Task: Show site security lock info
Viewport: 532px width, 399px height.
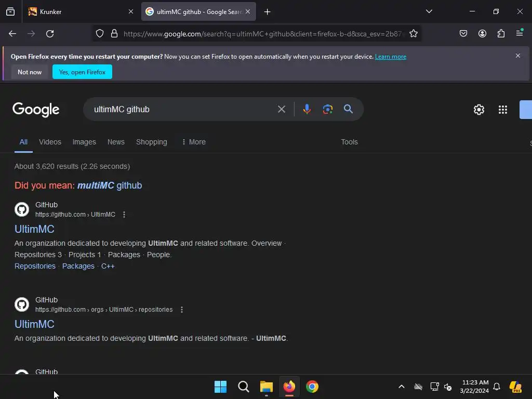Action: click(x=114, y=34)
